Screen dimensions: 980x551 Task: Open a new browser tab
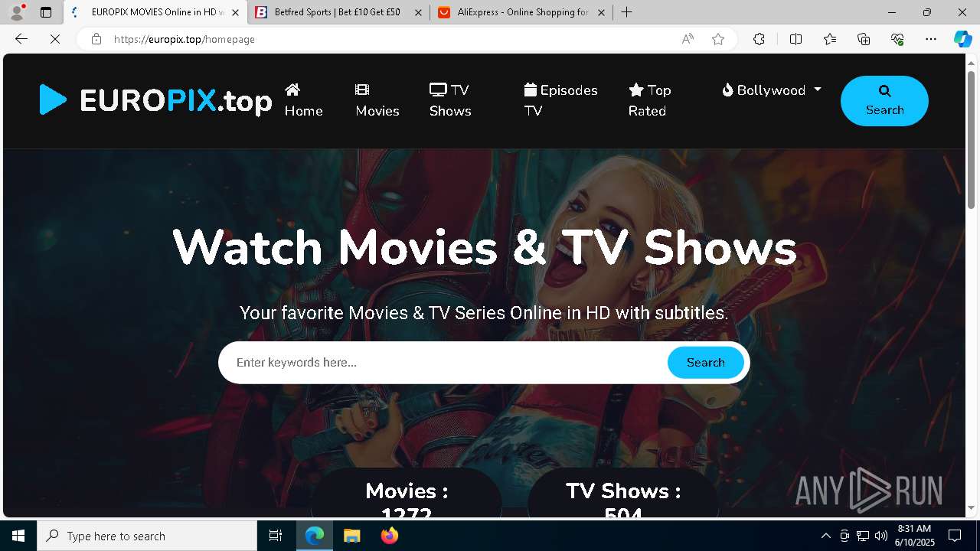pos(627,12)
